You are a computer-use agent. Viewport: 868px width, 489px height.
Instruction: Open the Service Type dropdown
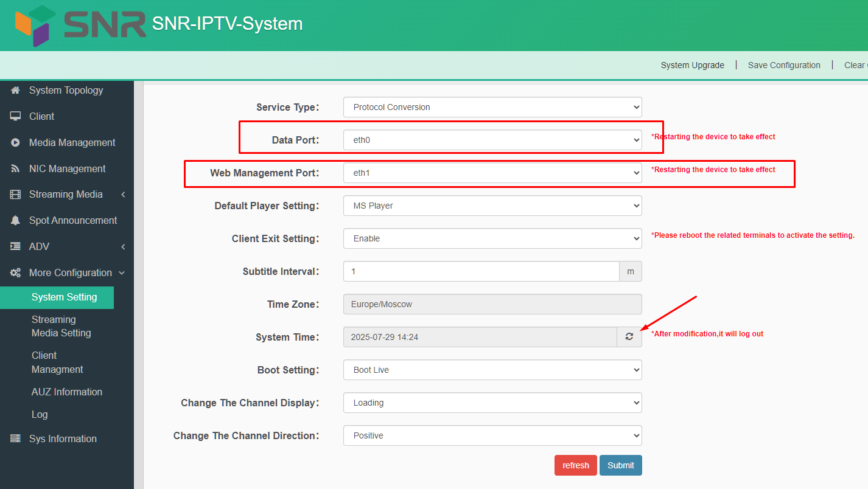492,107
